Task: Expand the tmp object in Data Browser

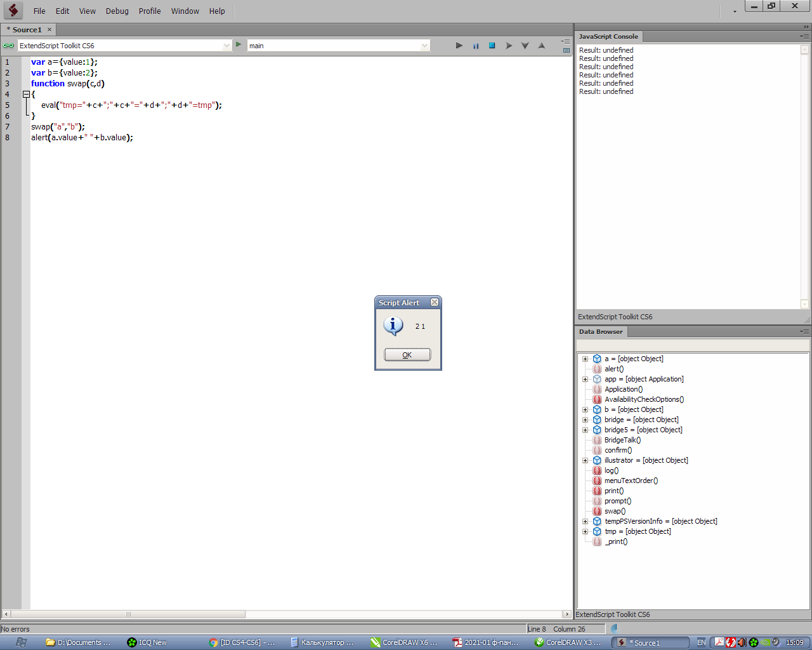Action: (x=585, y=531)
